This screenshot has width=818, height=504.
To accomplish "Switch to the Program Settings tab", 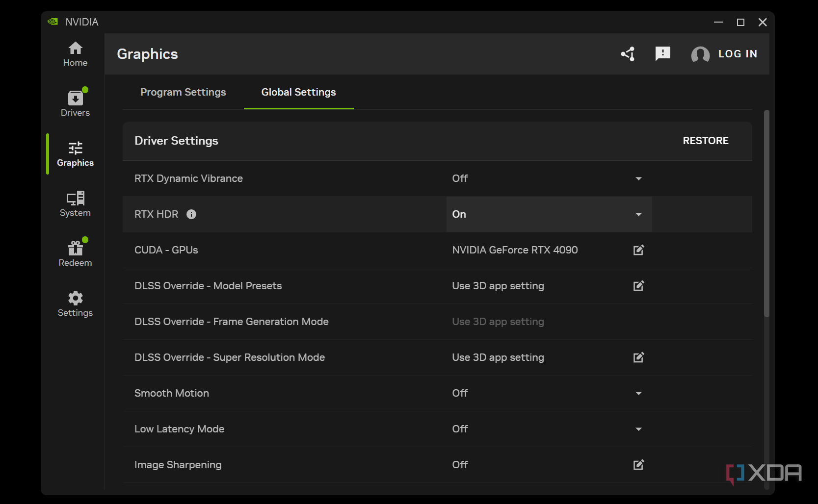I will (183, 92).
